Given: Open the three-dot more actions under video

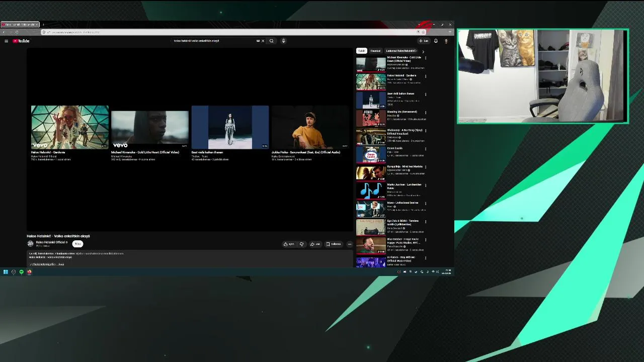Looking at the screenshot, I should click(350, 244).
